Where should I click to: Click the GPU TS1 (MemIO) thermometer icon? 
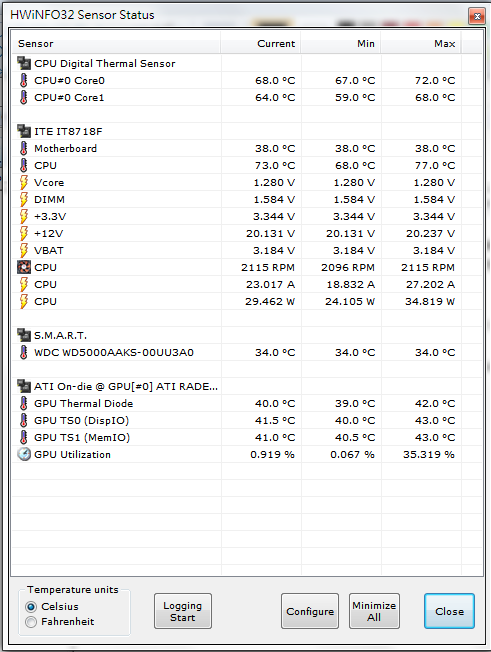pos(24,437)
